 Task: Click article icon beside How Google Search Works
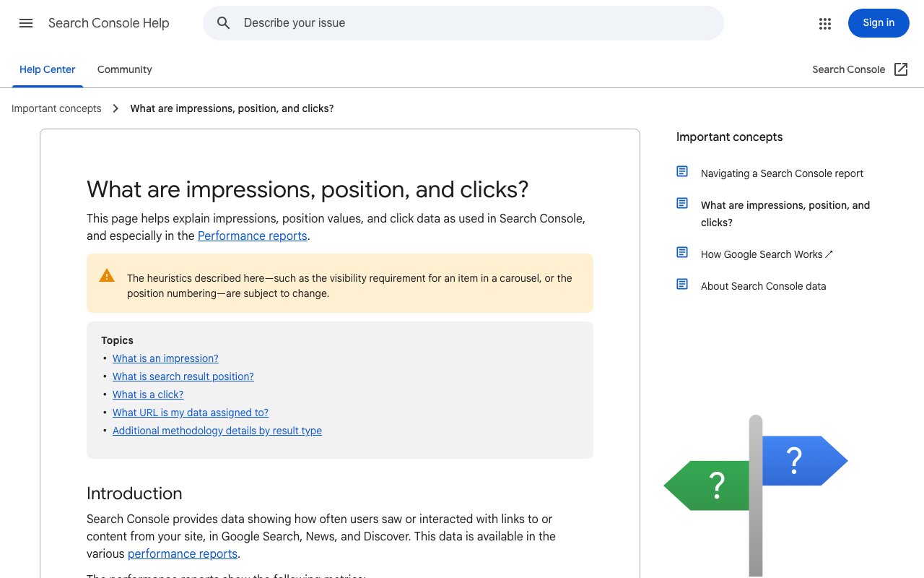pos(682,252)
